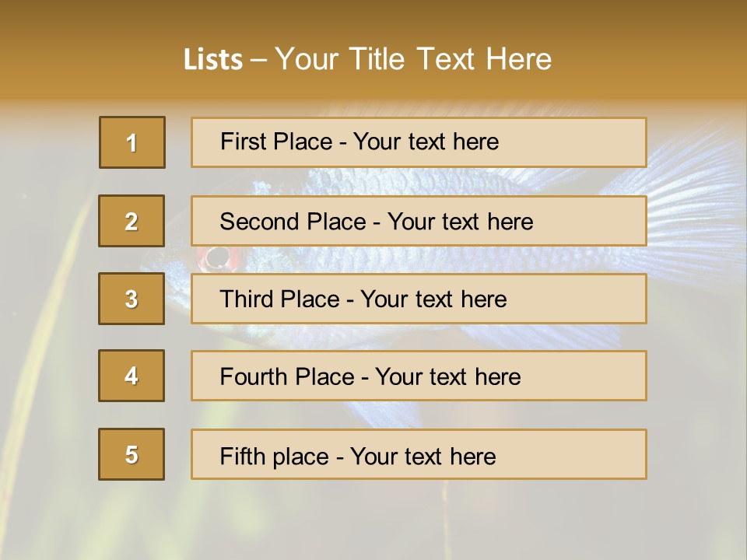
Task: Select the Fifth place text bar
Action: (419, 454)
